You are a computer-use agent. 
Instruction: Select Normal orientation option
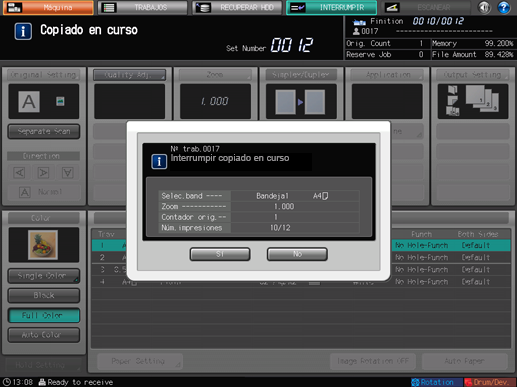tap(44, 192)
